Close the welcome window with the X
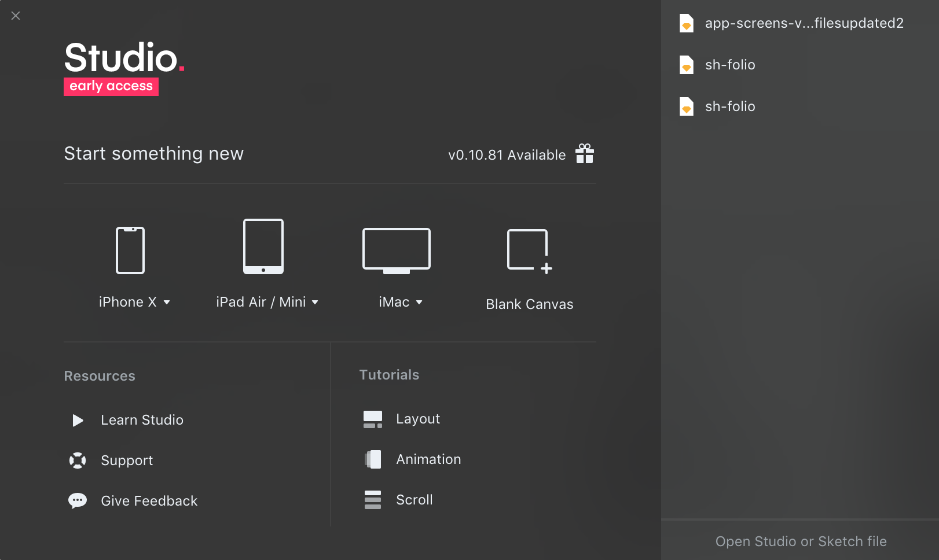This screenshot has width=939, height=560. click(x=16, y=16)
